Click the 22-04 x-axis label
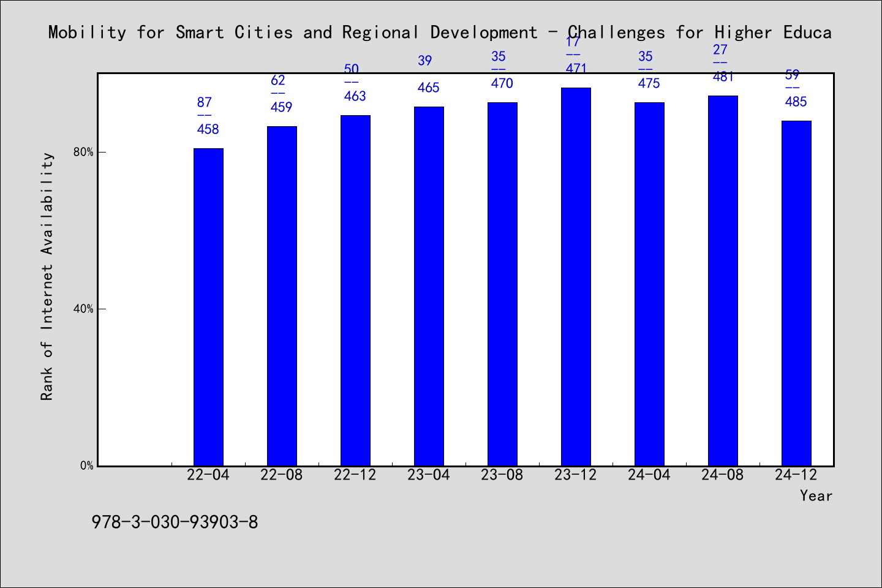 click(208, 475)
